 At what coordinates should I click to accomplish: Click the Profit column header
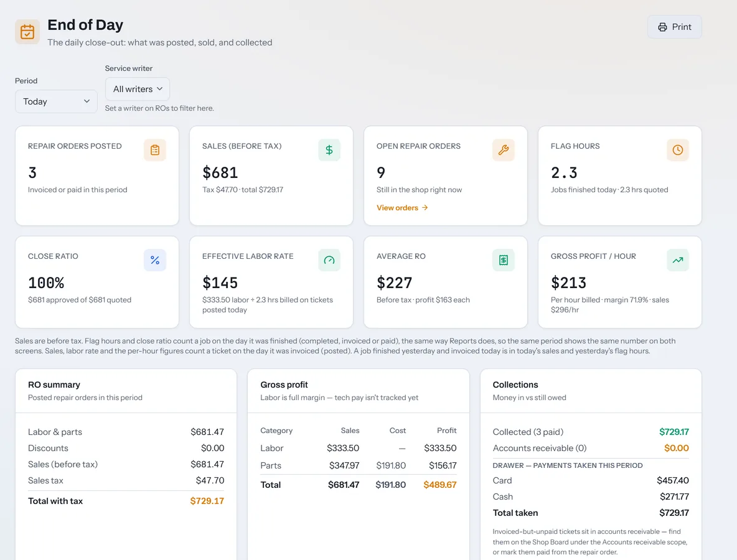point(446,431)
